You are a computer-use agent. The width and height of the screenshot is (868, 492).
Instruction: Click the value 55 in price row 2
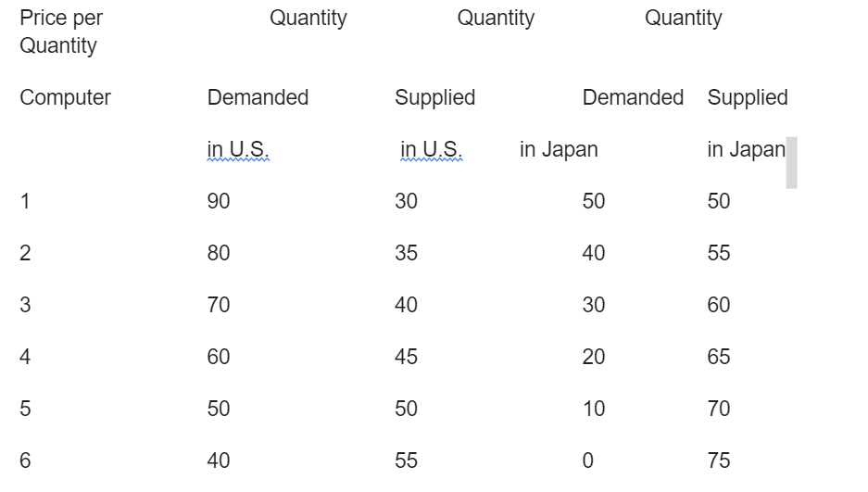(719, 254)
